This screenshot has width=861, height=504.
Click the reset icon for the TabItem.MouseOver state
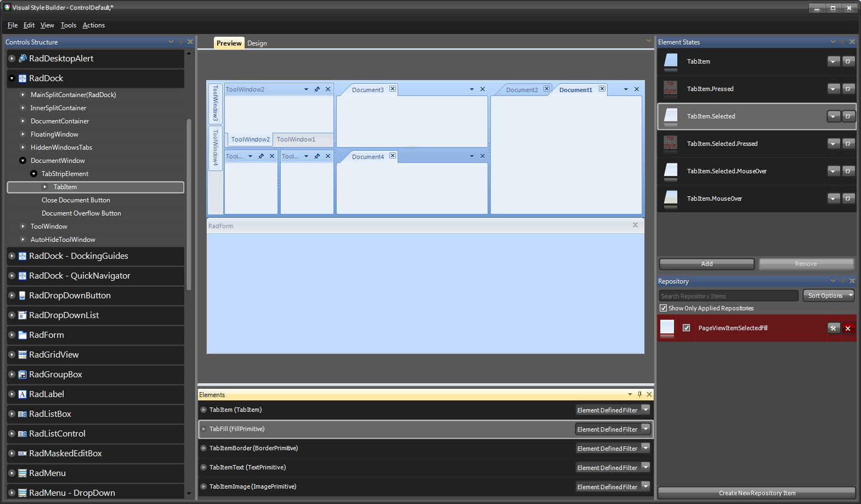848,199
